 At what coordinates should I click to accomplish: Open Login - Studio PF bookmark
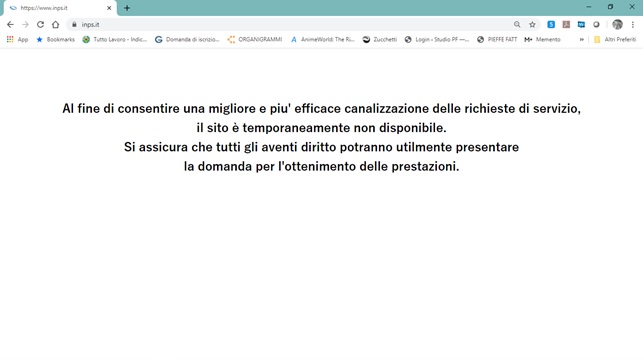[x=437, y=39]
